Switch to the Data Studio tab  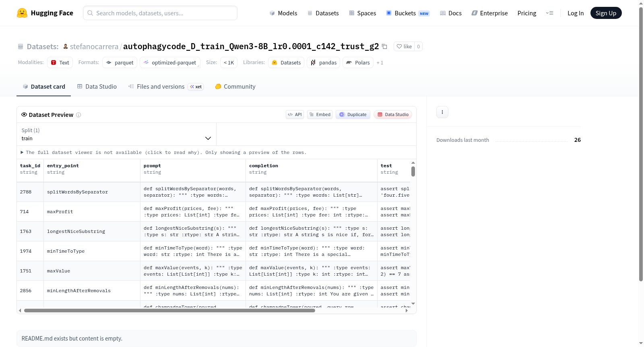point(97,86)
